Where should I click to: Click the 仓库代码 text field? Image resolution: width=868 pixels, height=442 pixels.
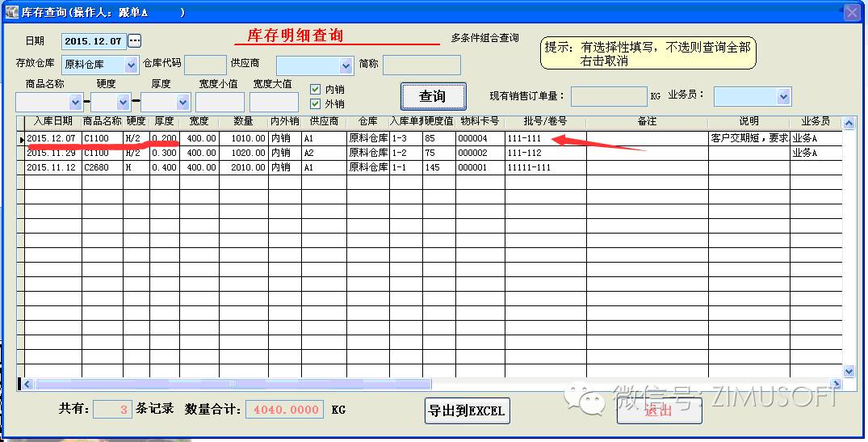click(206, 65)
